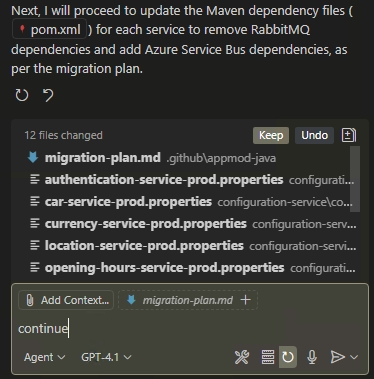The height and width of the screenshot is (379, 374).
Task: Click the retry response circular arrow icon
Action: 22,95
